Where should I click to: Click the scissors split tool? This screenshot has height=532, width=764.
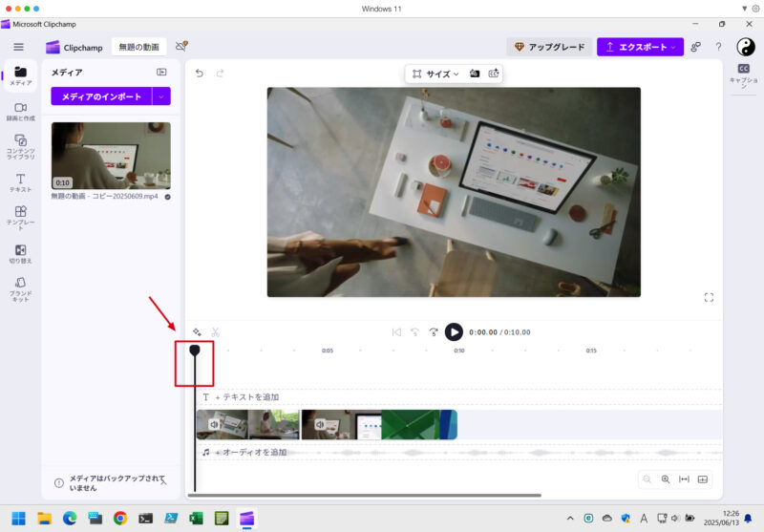pyautogui.click(x=216, y=332)
